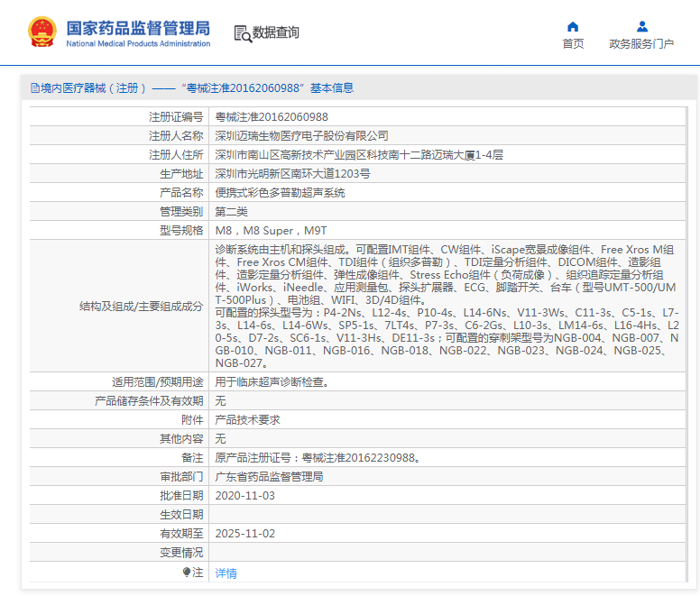Click the 注册人名称 row label

click(x=176, y=135)
